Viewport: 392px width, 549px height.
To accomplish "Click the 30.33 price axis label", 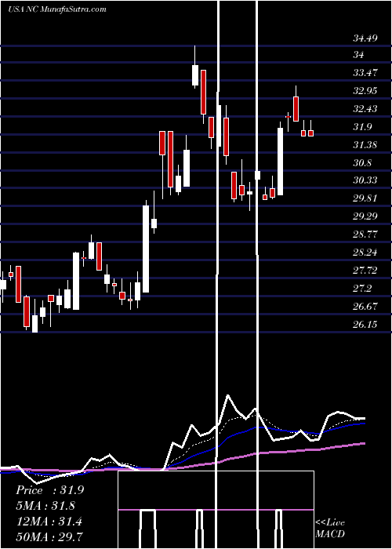I will click(x=365, y=180).
